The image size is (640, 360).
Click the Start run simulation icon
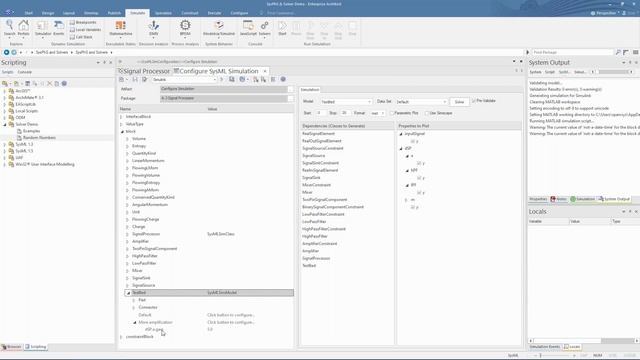pyautogui.click(x=282, y=27)
